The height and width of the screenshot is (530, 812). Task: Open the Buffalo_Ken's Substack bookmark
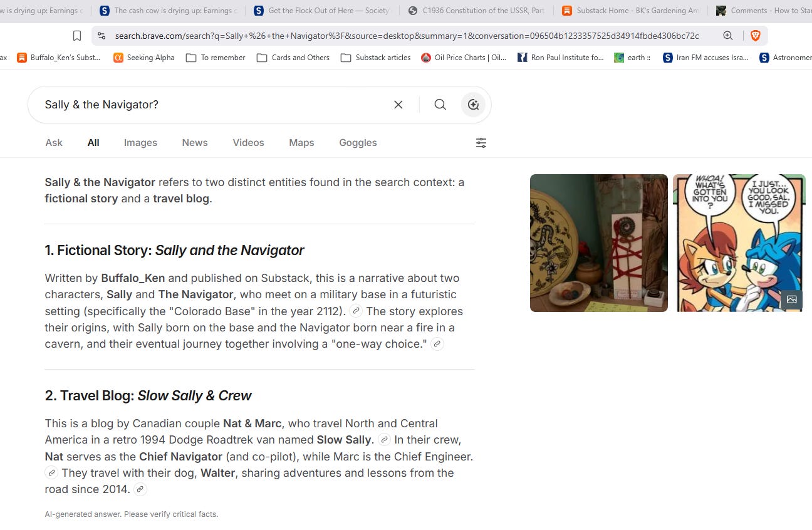click(x=58, y=58)
